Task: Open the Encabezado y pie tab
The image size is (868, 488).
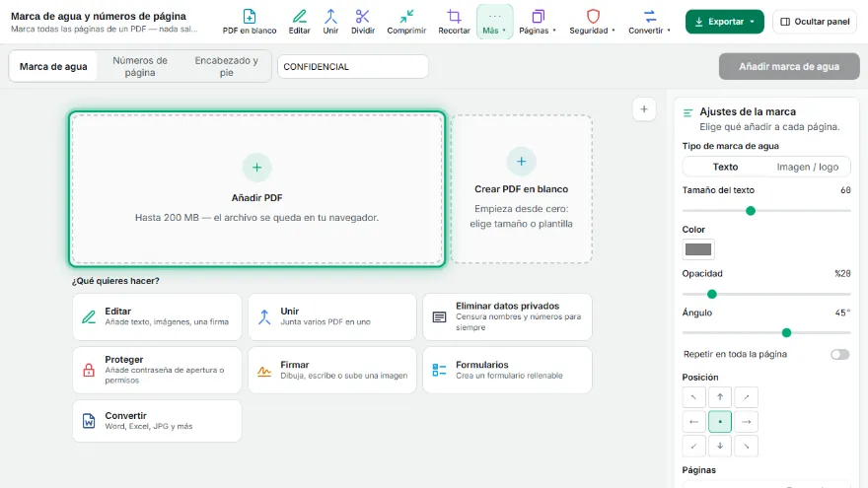Action: (x=227, y=66)
